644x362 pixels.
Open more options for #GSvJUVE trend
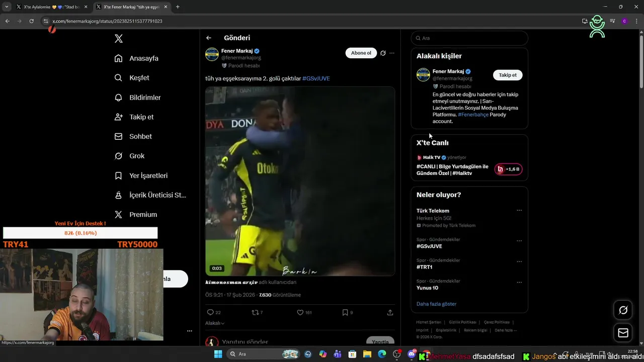(519, 241)
